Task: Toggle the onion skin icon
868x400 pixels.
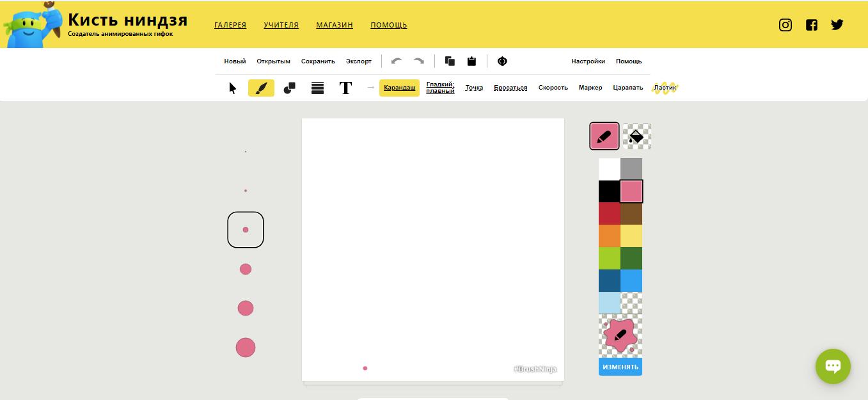Action: coord(502,61)
